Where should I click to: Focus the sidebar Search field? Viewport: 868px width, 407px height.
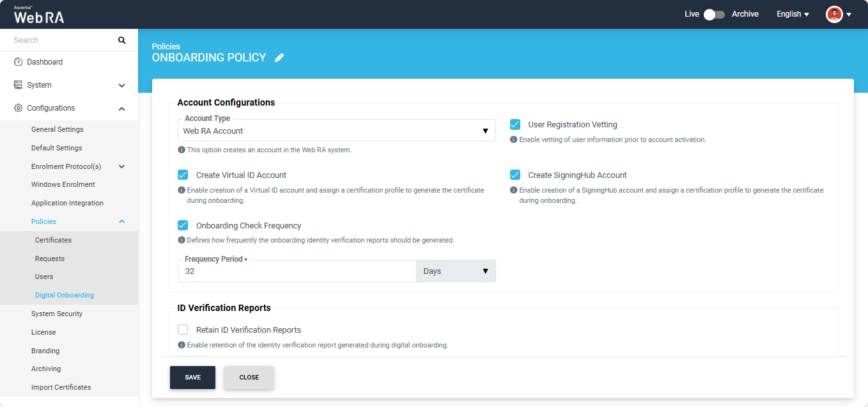click(x=61, y=40)
